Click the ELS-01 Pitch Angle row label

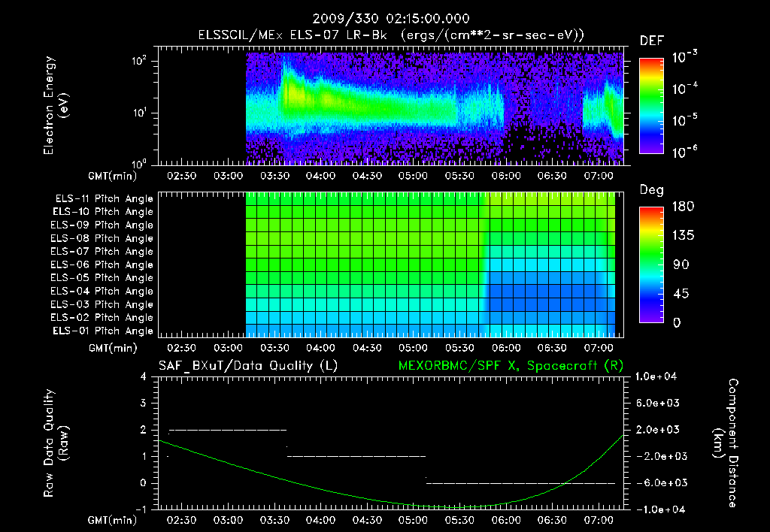tap(103, 331)
